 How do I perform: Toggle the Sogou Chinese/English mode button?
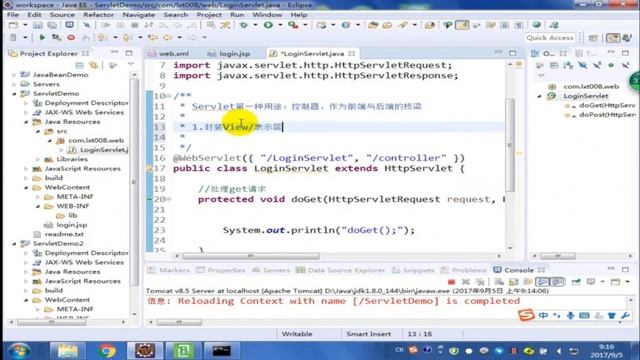pos(543,316)
